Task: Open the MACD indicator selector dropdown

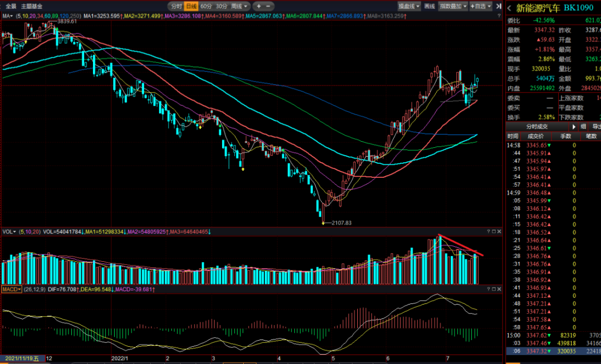Action: pyautogui.click(x=11, y=290)
